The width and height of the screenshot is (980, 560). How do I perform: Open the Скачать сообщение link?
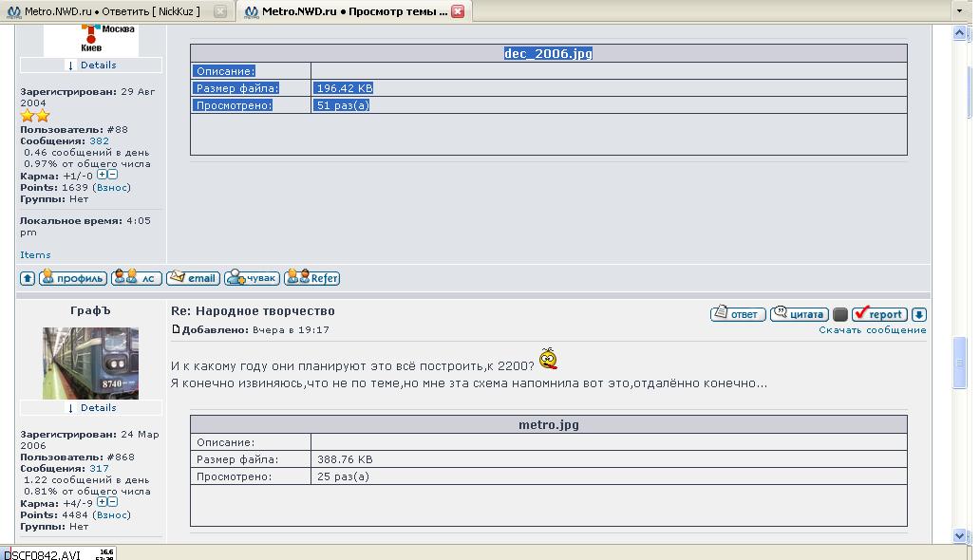pos(872,330)
